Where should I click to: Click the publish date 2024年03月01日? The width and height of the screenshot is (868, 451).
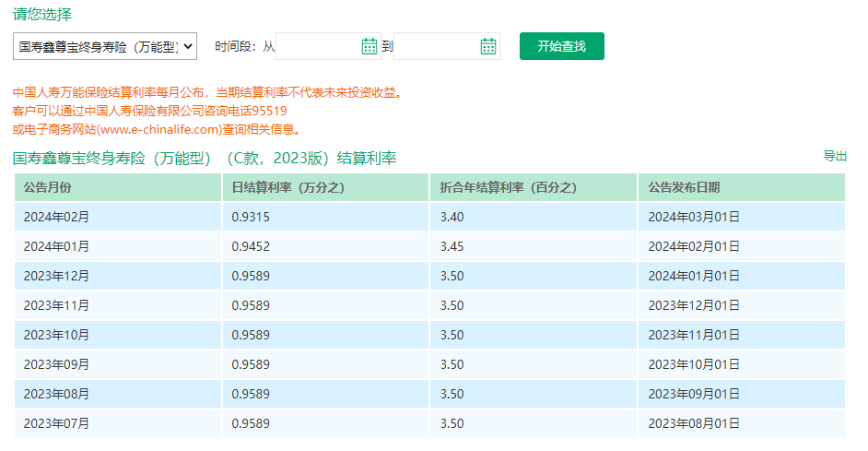click(x=694, y=217)
